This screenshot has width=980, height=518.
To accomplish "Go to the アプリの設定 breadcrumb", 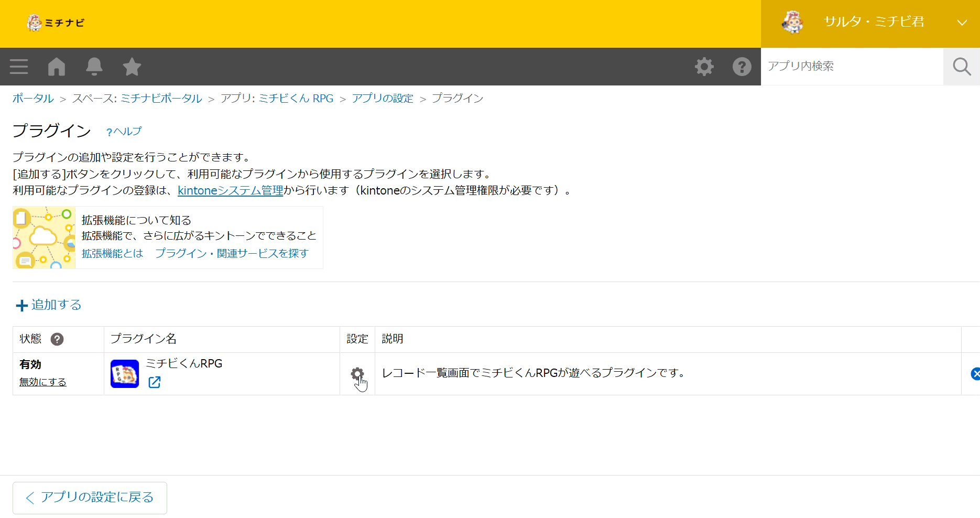I will (x=383, y=99).
